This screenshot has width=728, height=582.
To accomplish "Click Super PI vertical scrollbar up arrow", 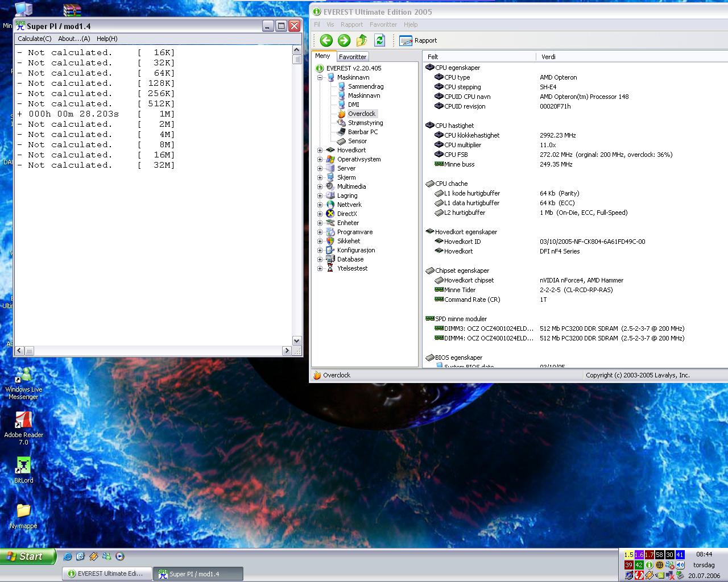I will point(296,50).
